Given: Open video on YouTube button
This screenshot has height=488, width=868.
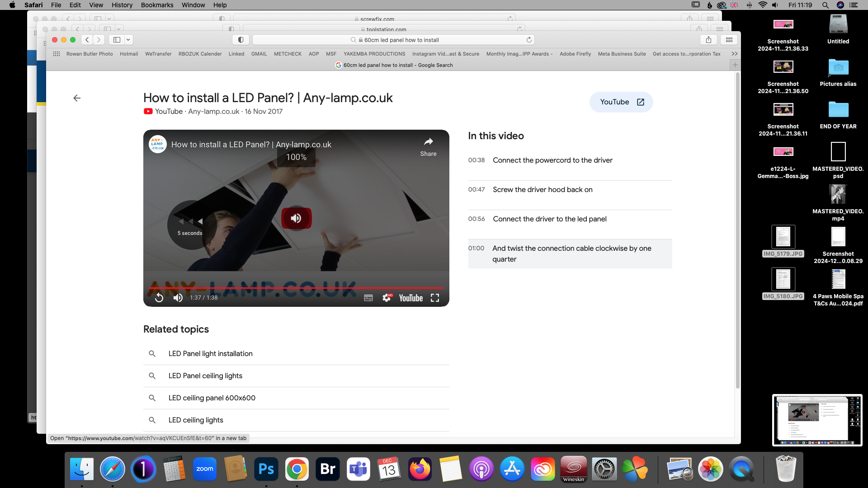Looking at the screenshot, I should pos(621,102).
